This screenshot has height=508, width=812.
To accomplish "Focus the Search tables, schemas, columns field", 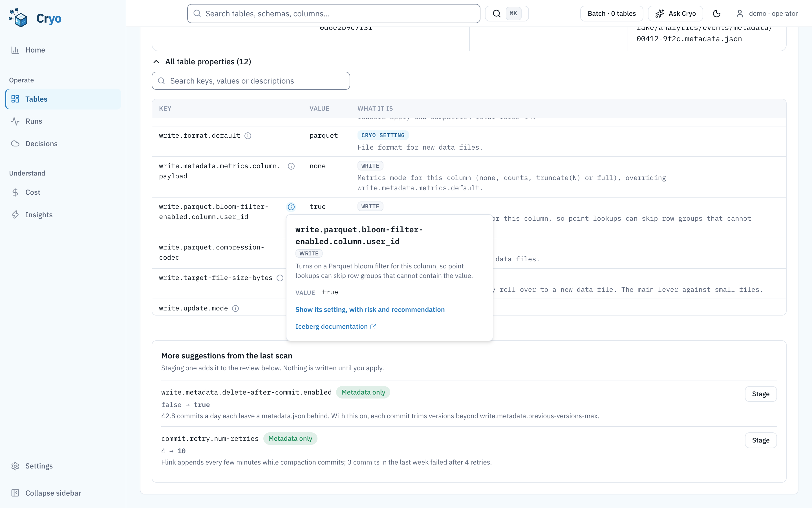I will point(334,14).
